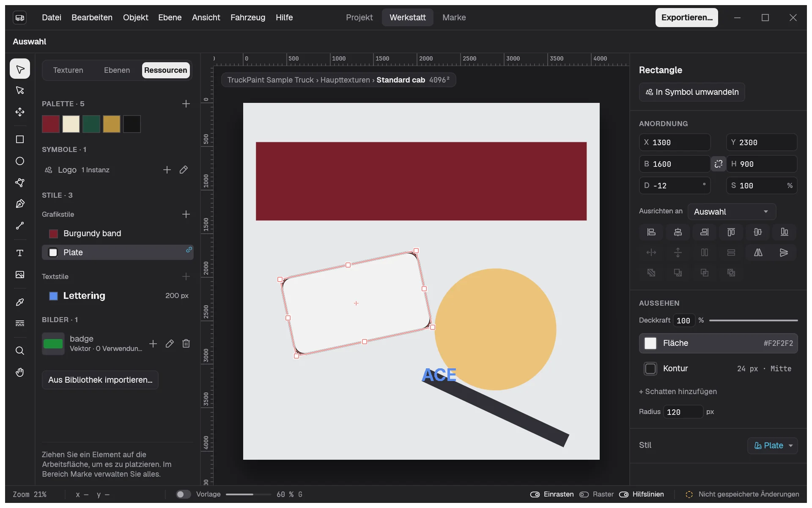The image size is (812, 508).
Task: Open the Stil Plate dropdown
Action: click(x=773, y=445)
